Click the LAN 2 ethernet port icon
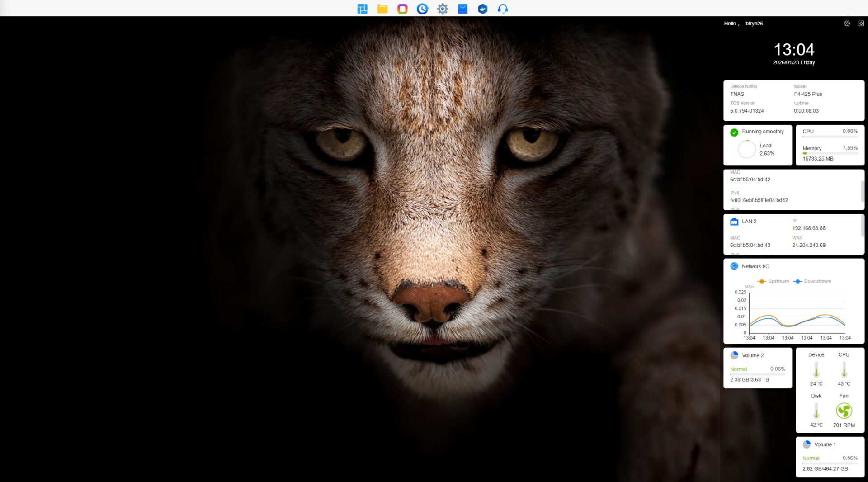The image size is (868, 482). point(734,222)
